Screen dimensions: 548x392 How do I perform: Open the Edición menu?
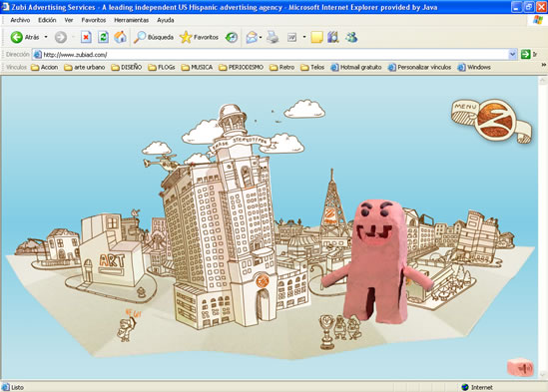(47, 20)
